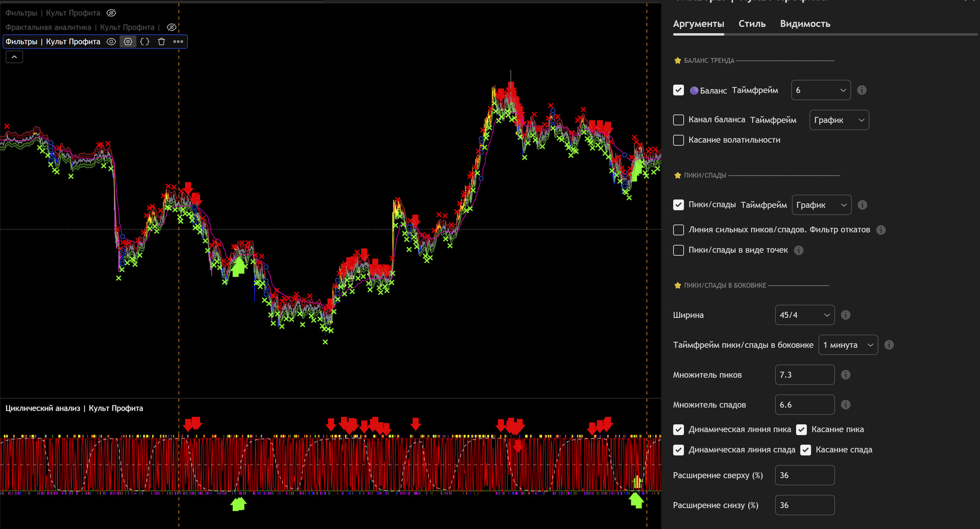
Task: Expand Ширина dropdown showing 45/4
Action: click(x=804, y=315)
